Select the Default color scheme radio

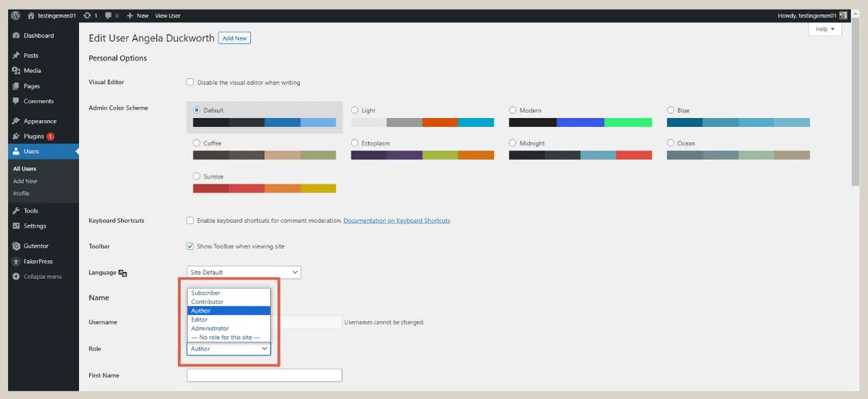tap(196, 110)
